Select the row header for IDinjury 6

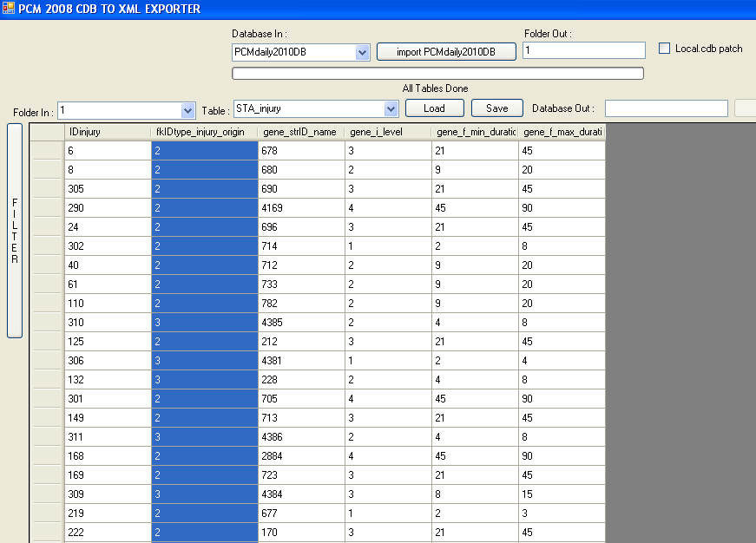pos(48,150)
